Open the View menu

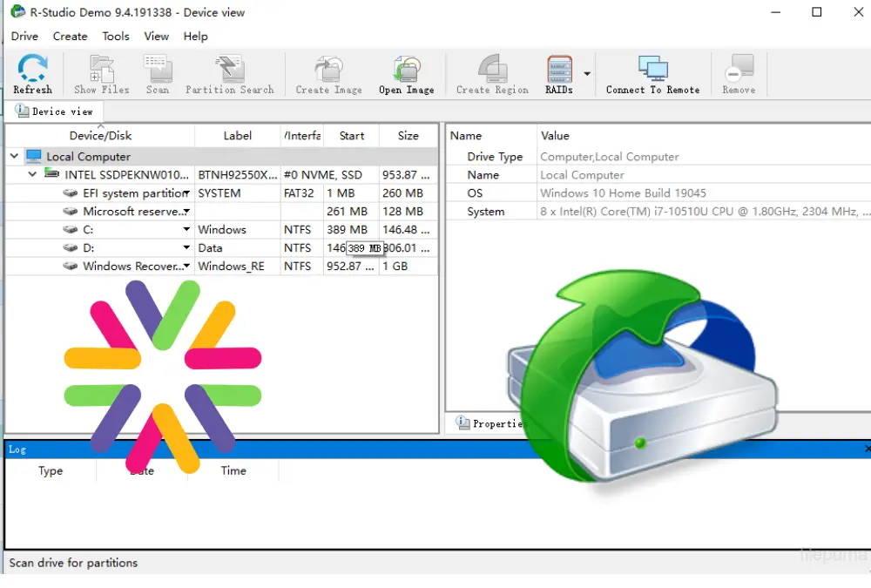(156, 36)
